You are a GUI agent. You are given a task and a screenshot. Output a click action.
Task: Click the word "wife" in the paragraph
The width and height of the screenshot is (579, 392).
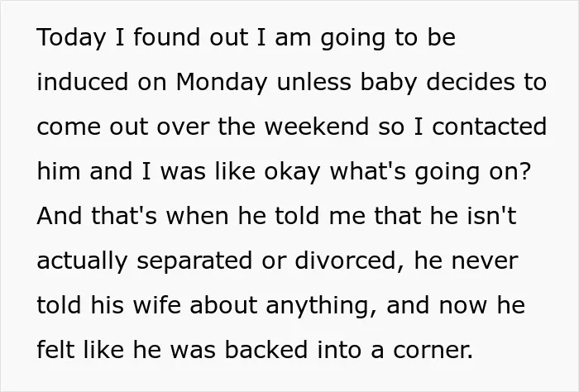pos(157,305)
